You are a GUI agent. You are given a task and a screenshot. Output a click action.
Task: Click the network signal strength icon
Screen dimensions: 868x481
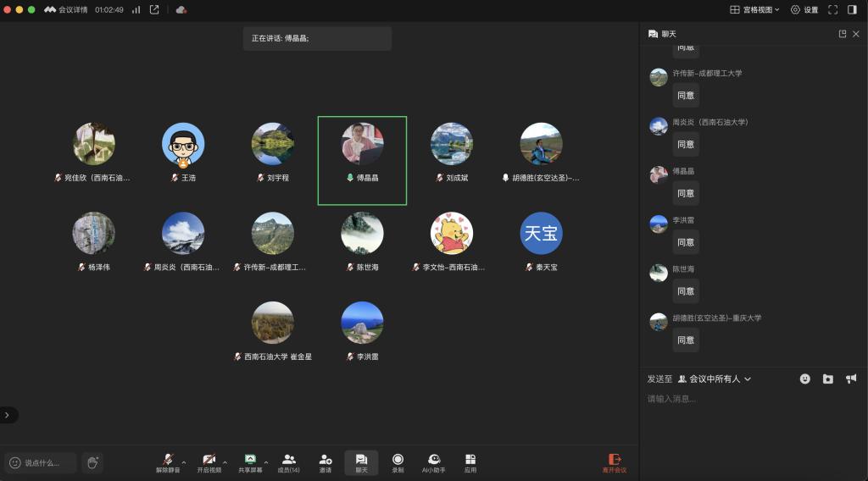coord(136,9)
